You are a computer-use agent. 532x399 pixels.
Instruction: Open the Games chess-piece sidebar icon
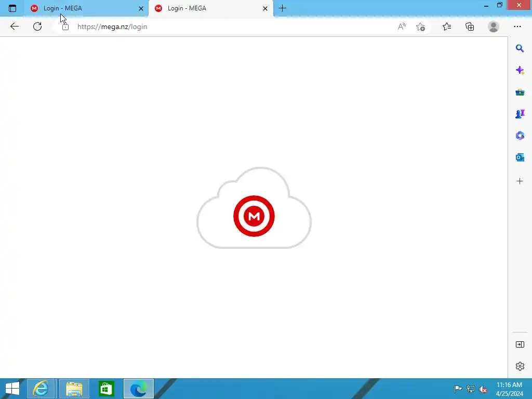(x=520, y=114)
